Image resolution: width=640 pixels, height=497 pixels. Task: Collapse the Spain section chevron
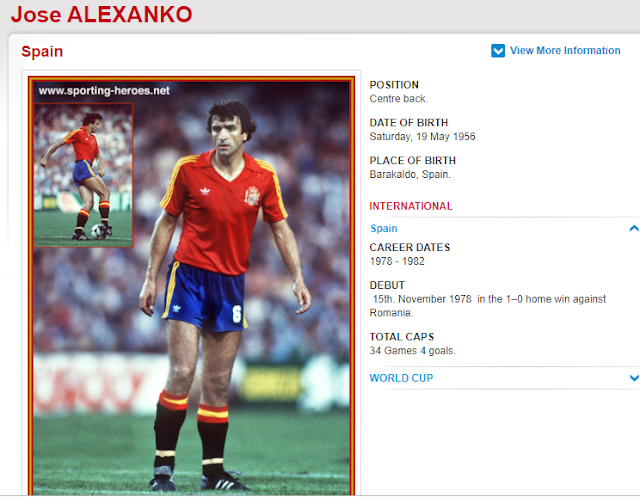(634, 228)
